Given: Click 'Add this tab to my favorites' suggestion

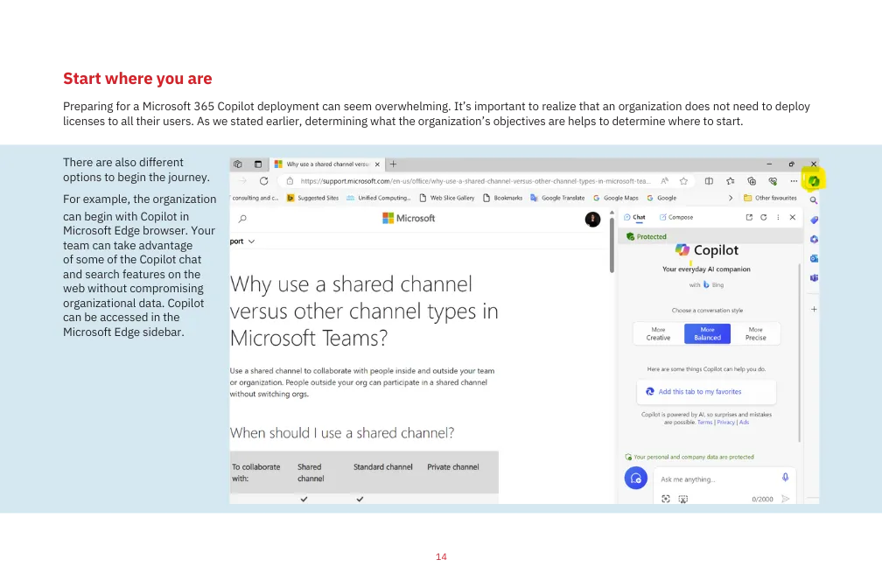Looking at the screenshot, I should [x=706, y=392].
